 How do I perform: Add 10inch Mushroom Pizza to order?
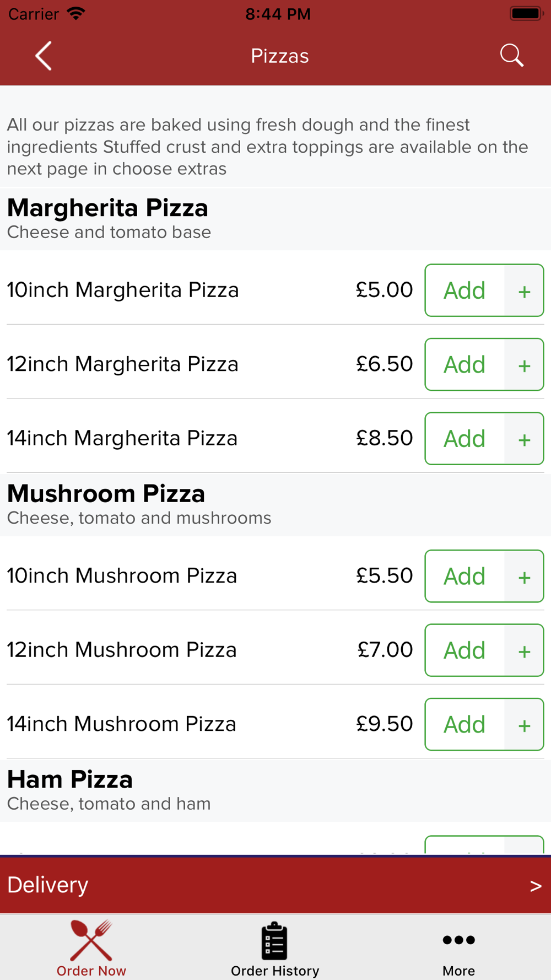pyautogui.click(x=464, y=577)
